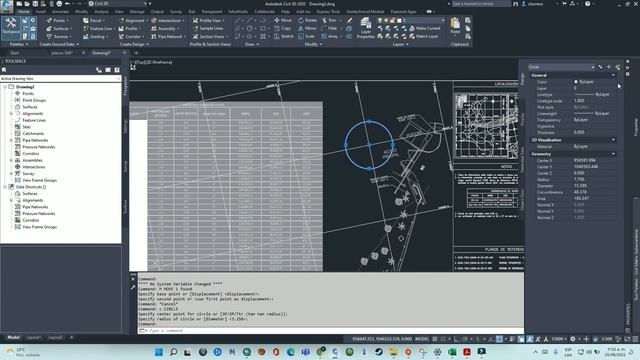The image size is (640, 360).
Task: Click Quick Select icon in Properties palette
Action: [x=618, y=67]
